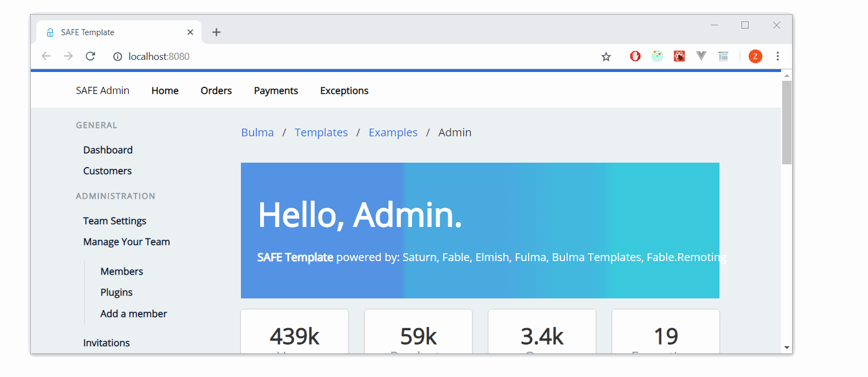868x377 pixels.
Task: Click the Hello, Admin. heading
Action: point(360,215)
